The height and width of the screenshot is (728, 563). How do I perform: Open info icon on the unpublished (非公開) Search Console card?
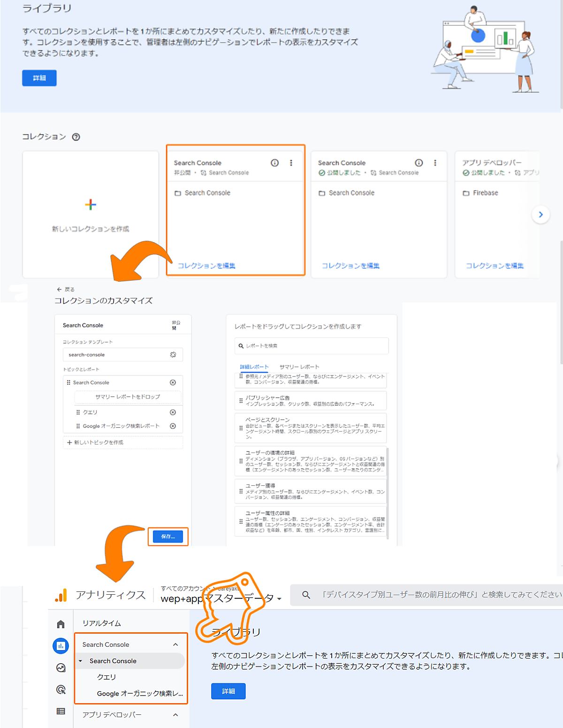pyautogui.click(x=275, y=163)
